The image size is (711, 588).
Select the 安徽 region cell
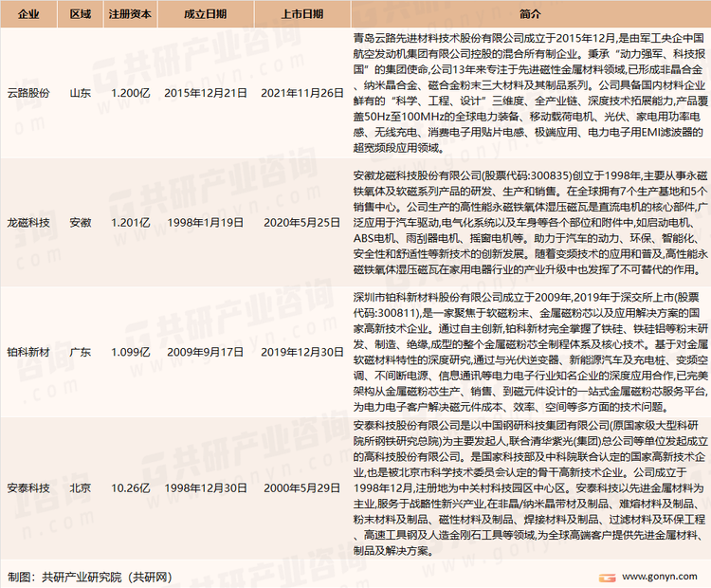[81, 223]
